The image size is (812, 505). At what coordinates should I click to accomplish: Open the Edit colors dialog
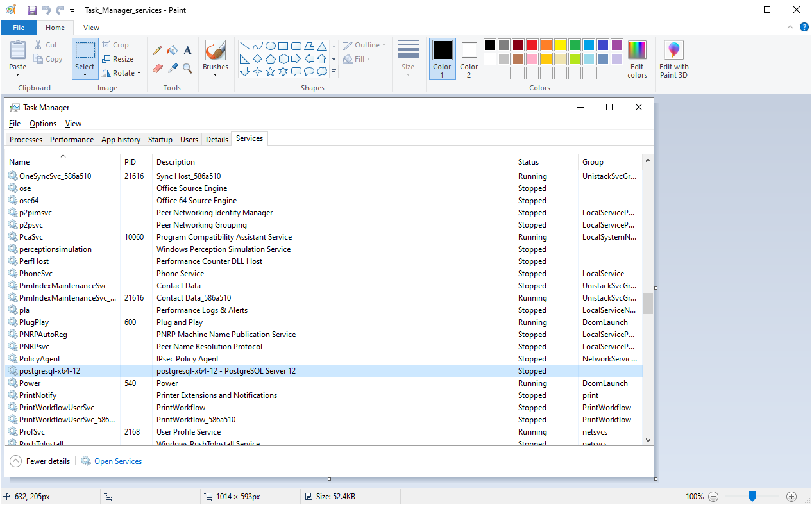coord(636,60)
